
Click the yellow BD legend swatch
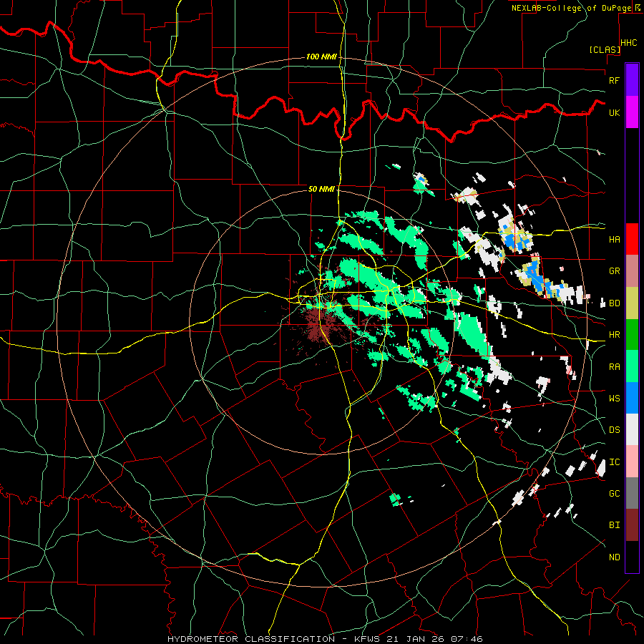coord(632,303)
